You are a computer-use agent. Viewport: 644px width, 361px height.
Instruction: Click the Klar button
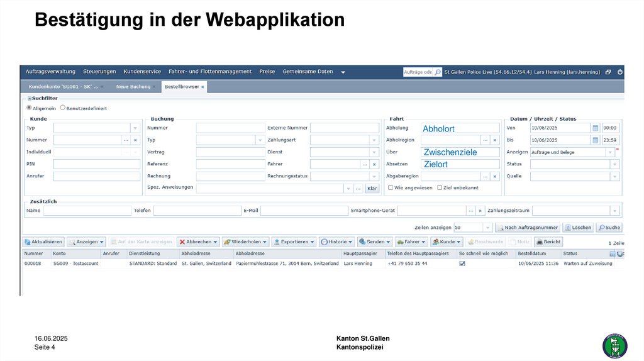pyautogui.click(x=372, y=189)
